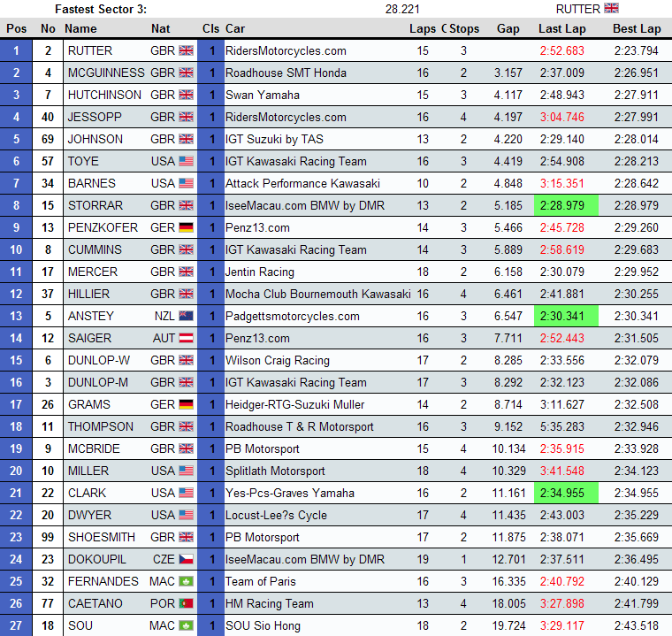Click the Laps column header
Viewport: 672px width, 636px height.
423,28
